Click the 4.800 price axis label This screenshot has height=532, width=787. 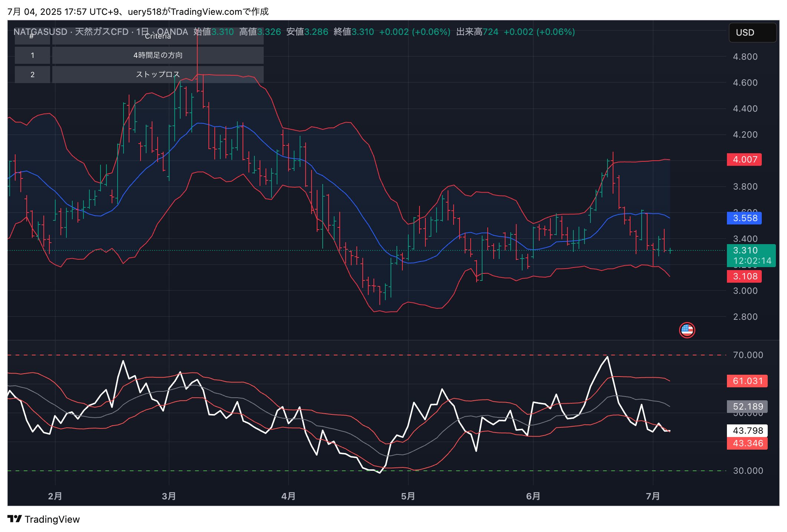click(745, 57)
